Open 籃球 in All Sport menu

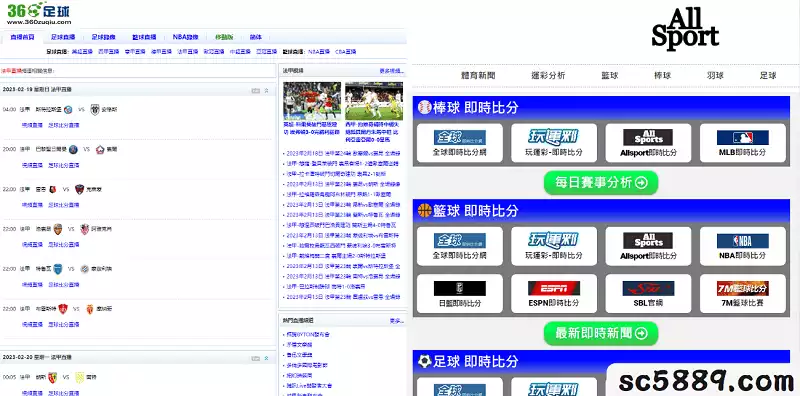pyautogui.click(x=610, y=76)
